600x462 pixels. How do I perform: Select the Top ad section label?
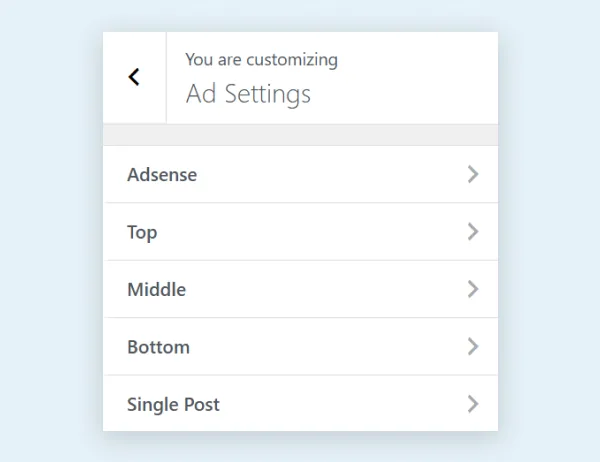tap(142, 232)
